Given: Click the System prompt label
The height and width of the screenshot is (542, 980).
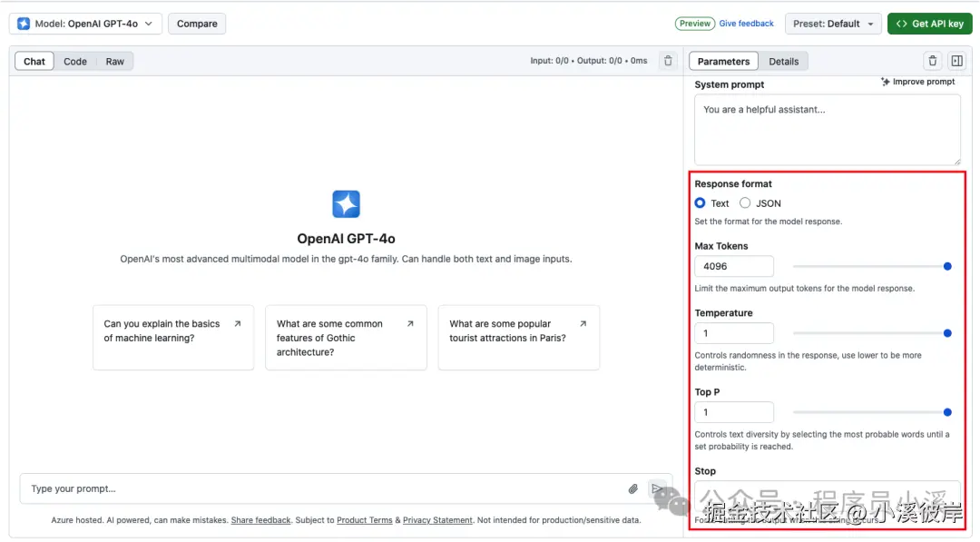Looking at the screenshot, I should [x=730, y=84].
